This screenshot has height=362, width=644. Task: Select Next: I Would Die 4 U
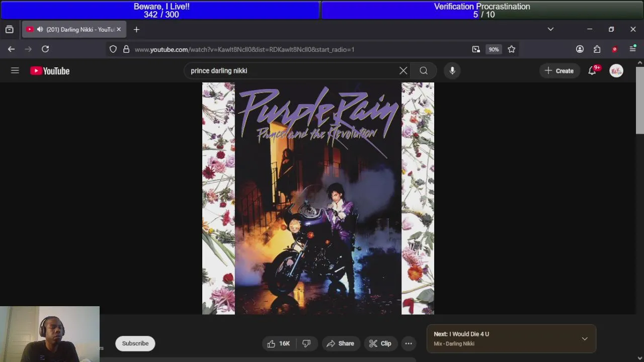click(x=461, y=334)
